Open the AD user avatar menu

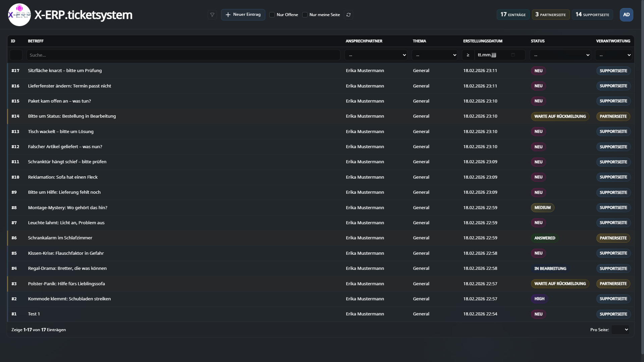(627, 14)
